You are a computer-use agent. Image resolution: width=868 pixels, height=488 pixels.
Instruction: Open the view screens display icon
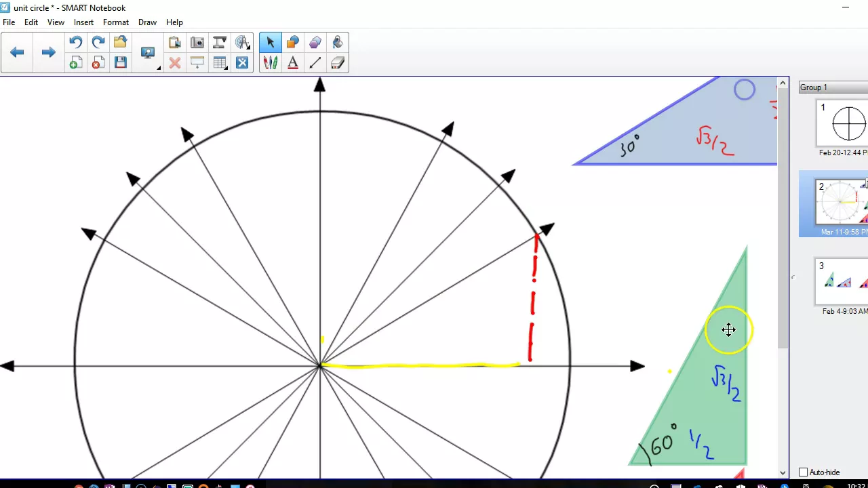coord(148,53)
